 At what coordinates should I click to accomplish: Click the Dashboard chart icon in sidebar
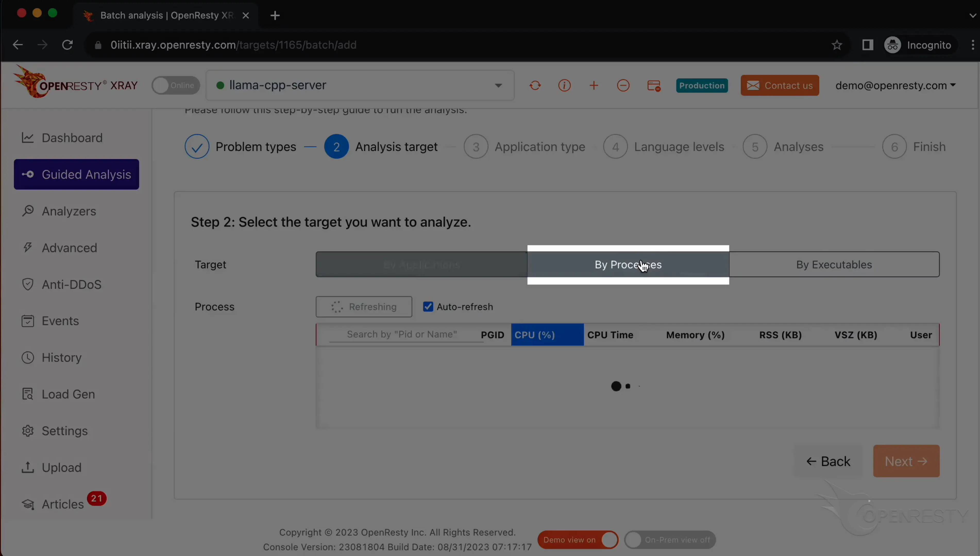[28, 137]
